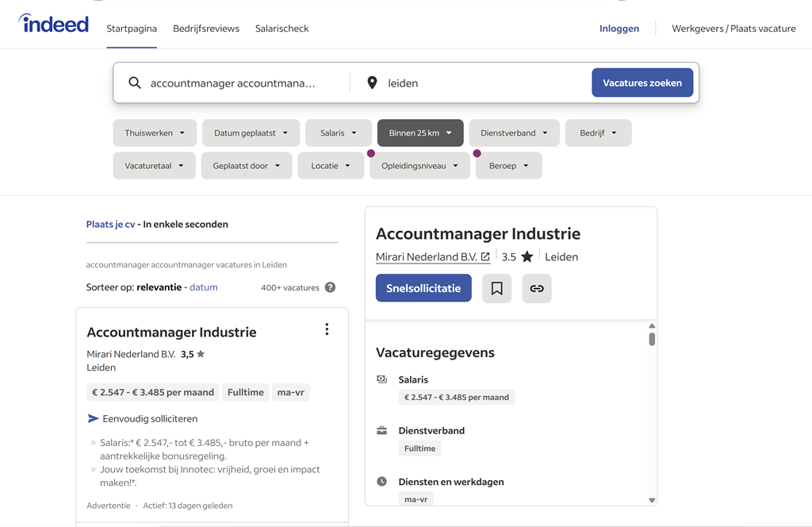This screenshot has width=812, height=527.
Task: Click the Snelsollicitatie button
Action: pyautogui.click(x=423, y=288)
